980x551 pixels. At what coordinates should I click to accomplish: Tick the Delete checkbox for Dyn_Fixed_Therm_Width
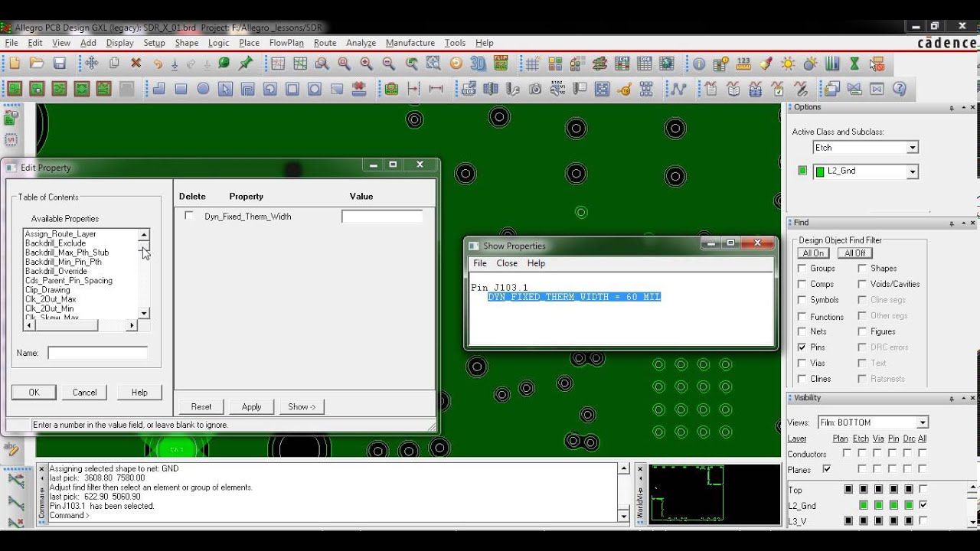pyautogui.click(x=189, y=217)
